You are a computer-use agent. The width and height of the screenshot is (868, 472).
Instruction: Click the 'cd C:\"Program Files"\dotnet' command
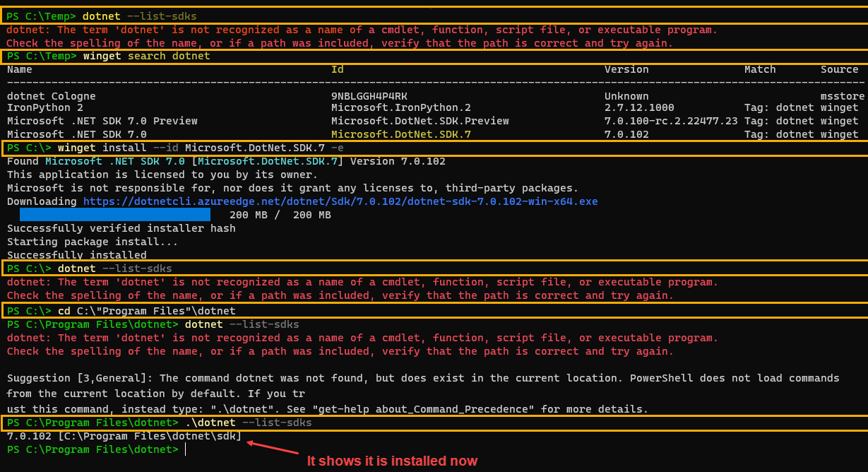[x=146, y=311]
